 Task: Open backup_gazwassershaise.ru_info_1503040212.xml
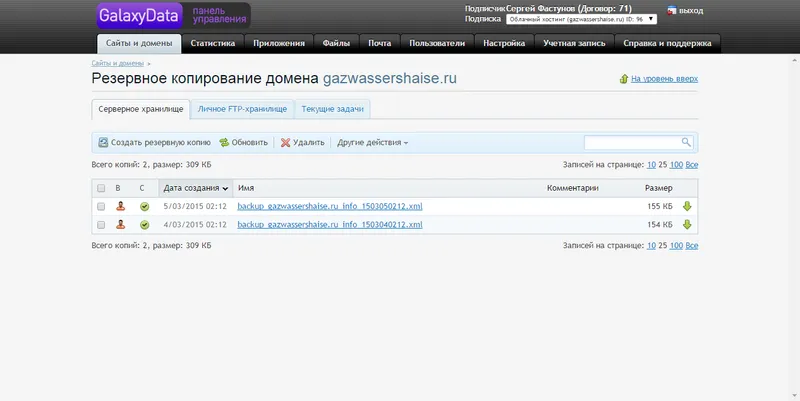point(330,224)
